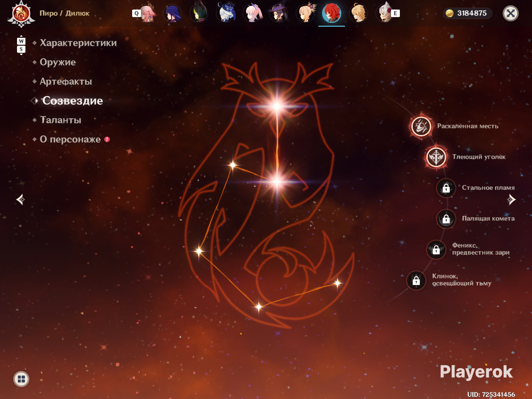Click the bright star on the owl's head
Viewport: 532px width, 399px height.
tap(277, 106)
